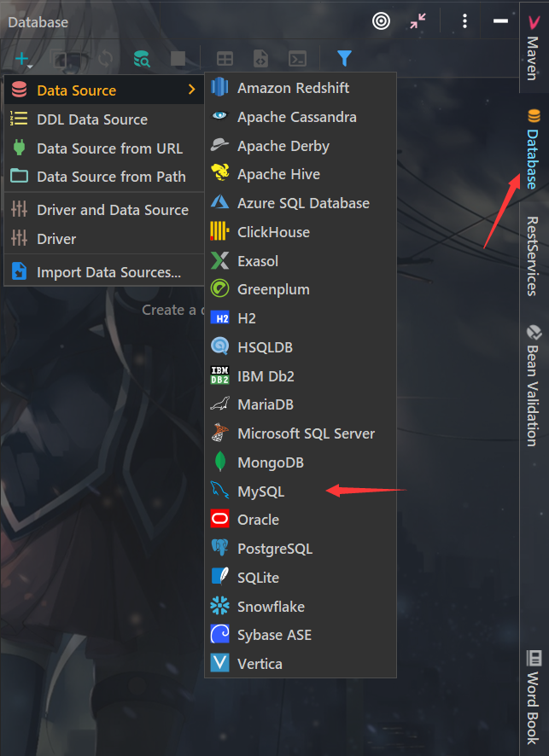This screenshot has height=756, width=549.
Task: Click the Collapse All arrows icon
Action: click(x=418, y=20)
